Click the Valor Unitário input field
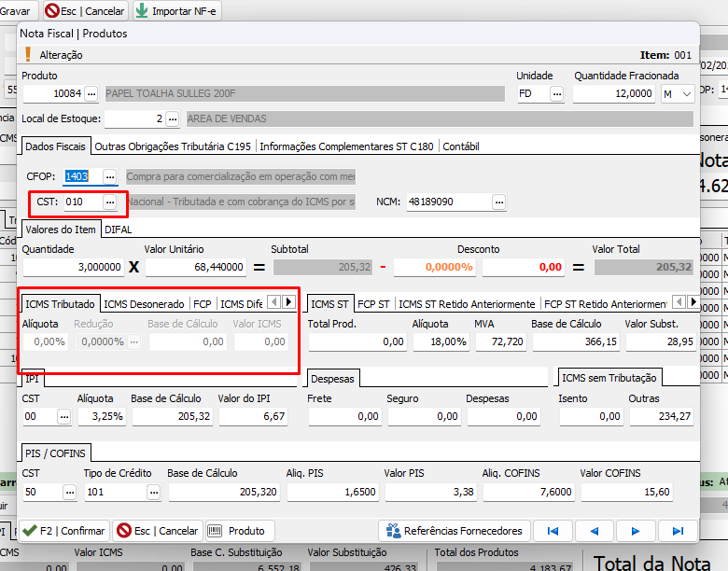728x571 pixels. [196, 267]
